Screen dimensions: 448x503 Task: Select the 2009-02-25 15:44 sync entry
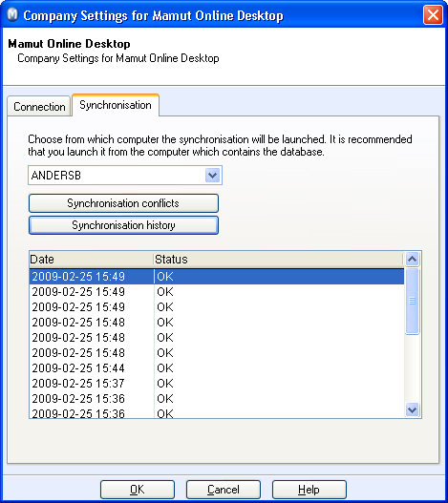[217, 368]
